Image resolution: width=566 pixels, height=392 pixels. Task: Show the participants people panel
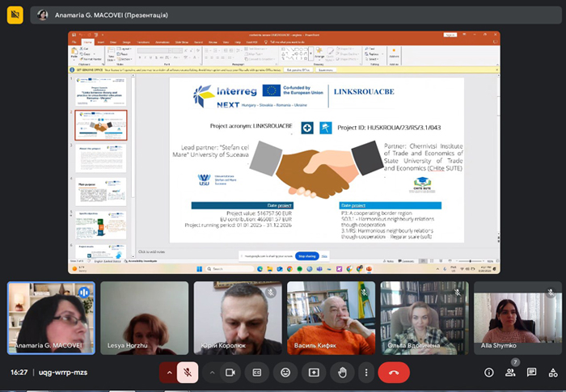click(510, 373)
